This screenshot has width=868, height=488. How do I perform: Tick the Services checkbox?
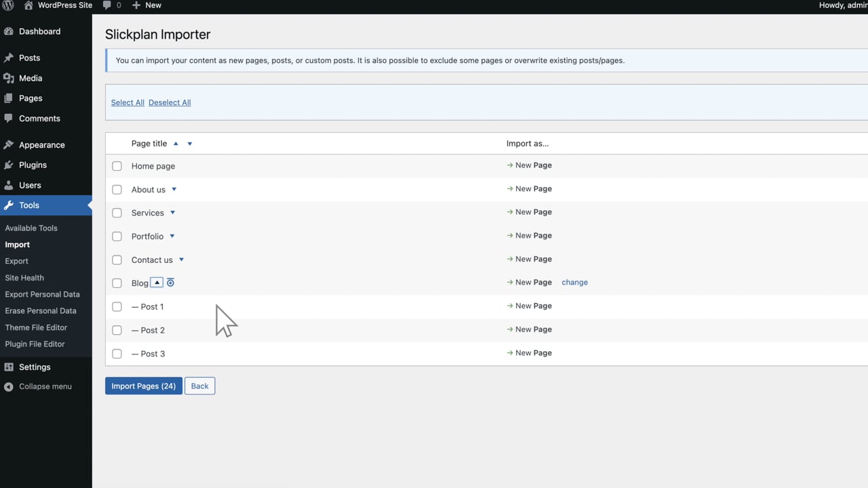(117, 213)
